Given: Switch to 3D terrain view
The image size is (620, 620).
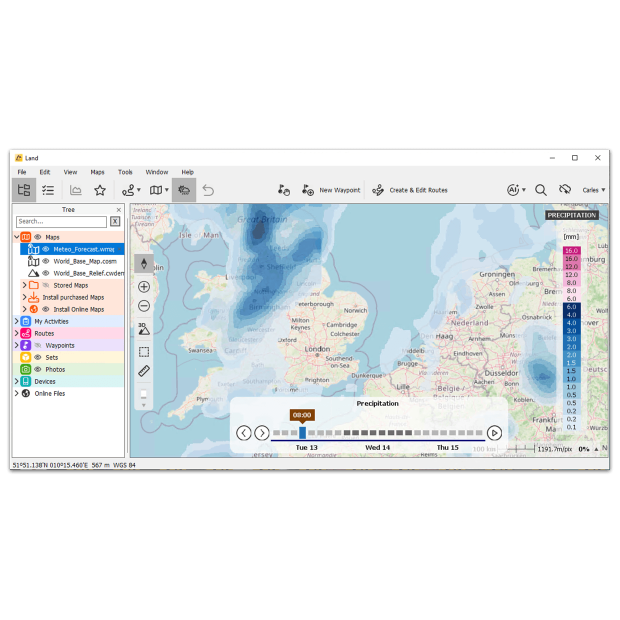Looking at the screenshot, I should click(x=144, y=329).
